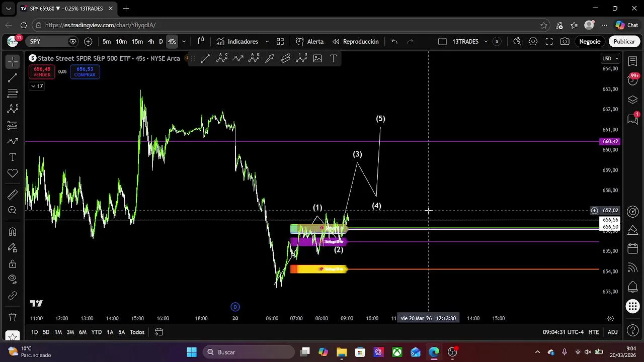The image size is (644, 362).
Task: Open chart settings hexagon icon
Action: coord(533,42)
